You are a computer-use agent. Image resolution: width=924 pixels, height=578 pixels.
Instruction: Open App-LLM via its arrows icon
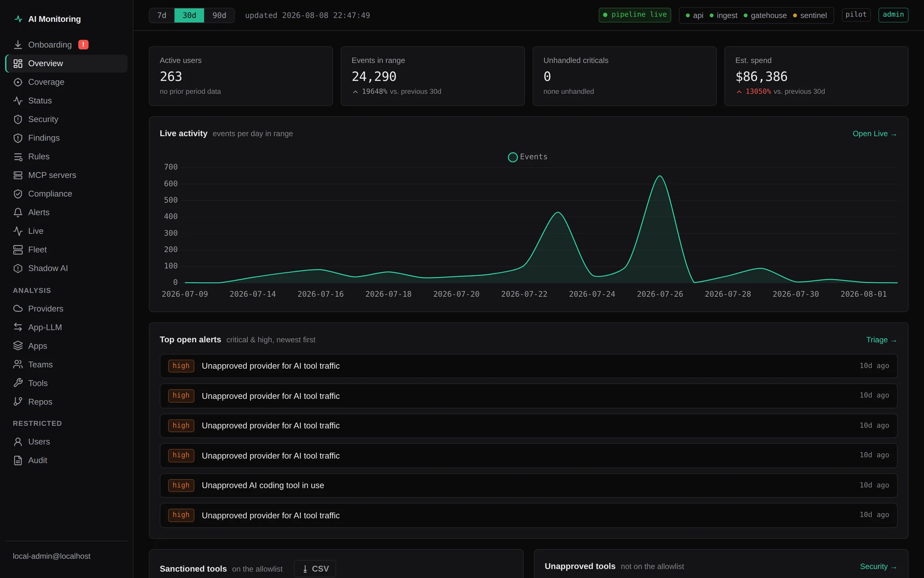point(18,328)
